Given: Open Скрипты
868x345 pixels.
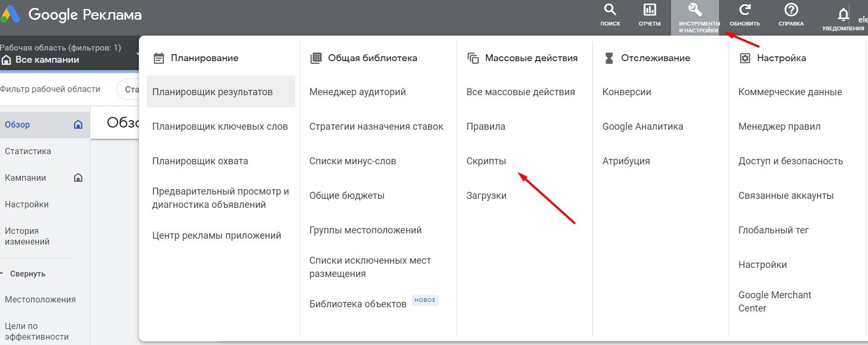Looking at the screenshot, I should (x=486, y=161).
